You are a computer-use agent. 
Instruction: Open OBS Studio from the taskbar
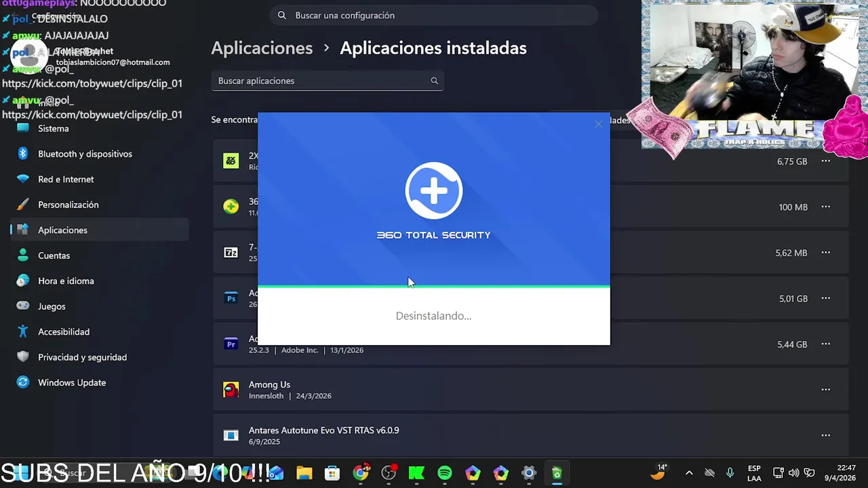click(x=389, y=472)
